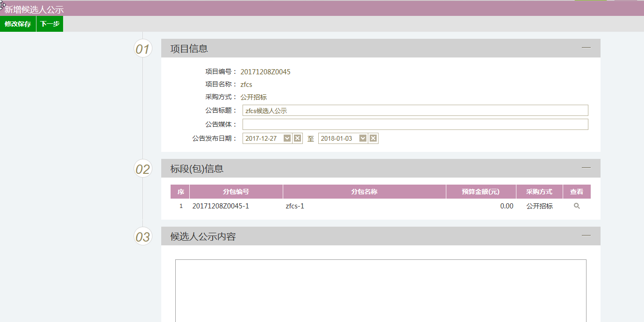The image size is (644, 322).
Task: Collapse the 标段(包)信息 section
Action: [x=586, y=168]
